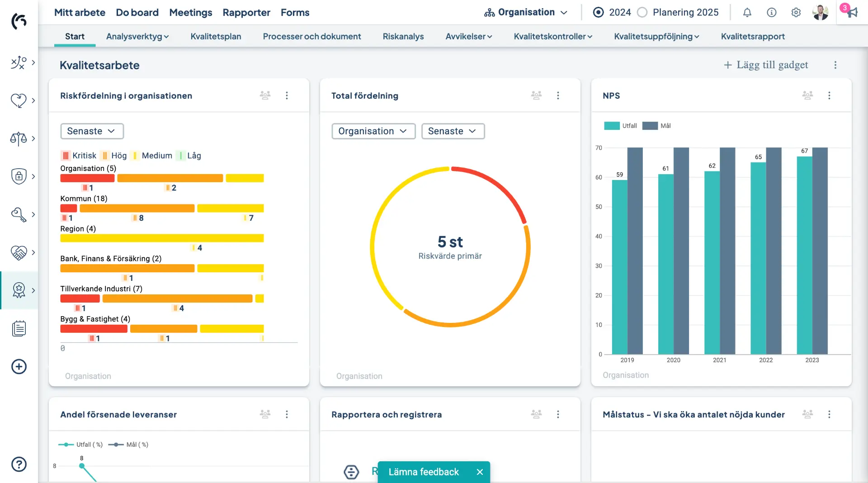Image resolution: width=868 pixels, height=483 pixels.
Task: Open the settings gear
Action: pos(796,13)
